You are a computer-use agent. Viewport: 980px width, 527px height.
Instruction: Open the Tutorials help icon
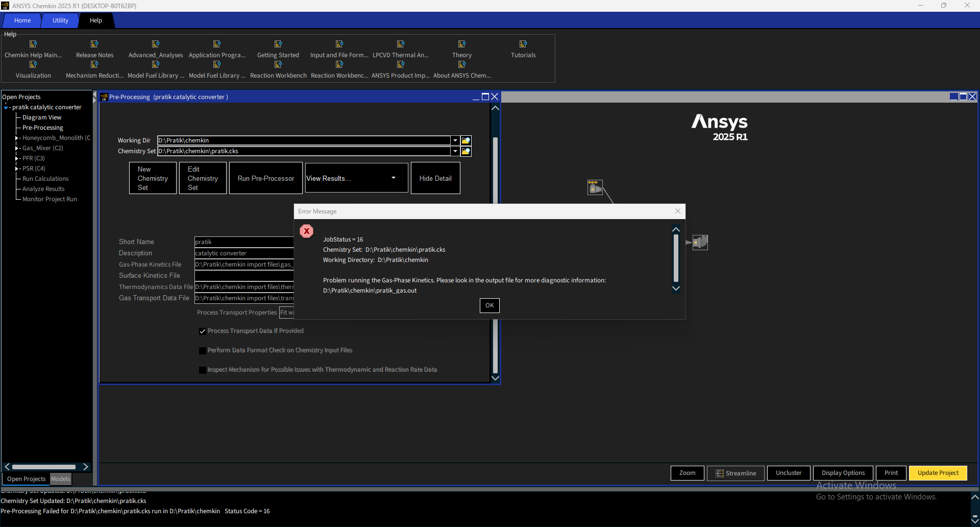(x=523, y=44)
